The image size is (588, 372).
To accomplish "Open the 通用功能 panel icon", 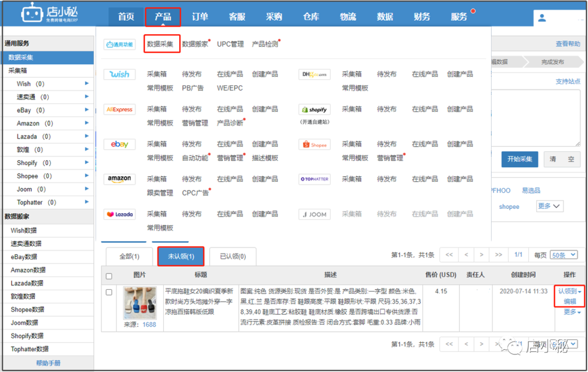I will pyautogui.click(x=119, y=44).
